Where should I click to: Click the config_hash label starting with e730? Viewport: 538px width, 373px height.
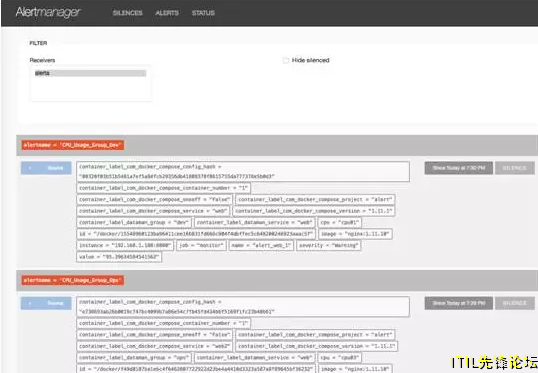tap(243, 307)
